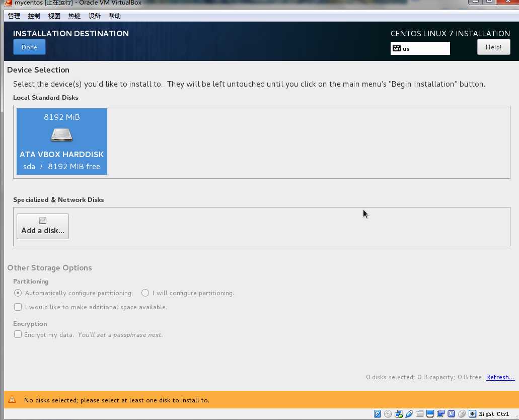Open the 控制 menu
This screenshot has height=420, width=519.
[34, 16]
